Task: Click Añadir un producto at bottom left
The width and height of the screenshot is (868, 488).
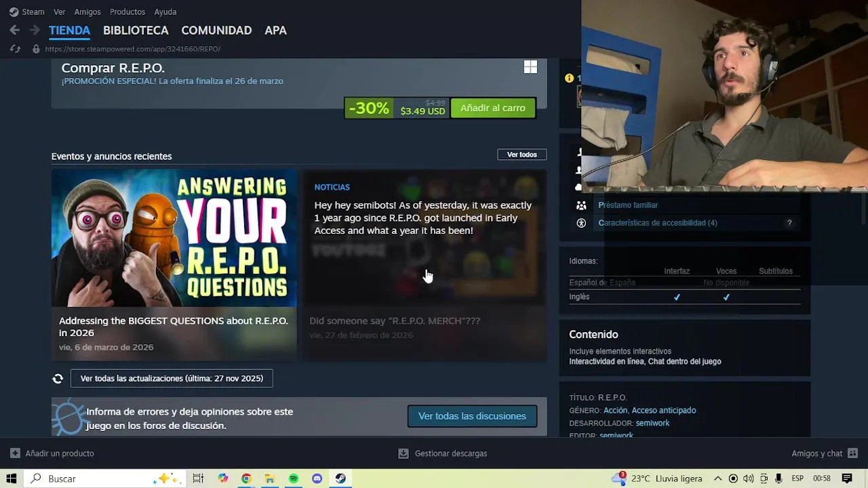Action: tap(60, 453)
